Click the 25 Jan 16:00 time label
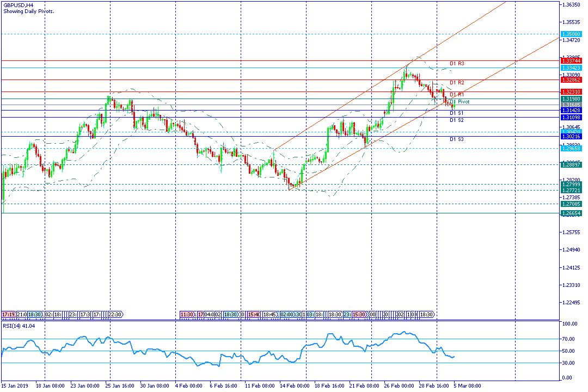Image resolution: width=588 pixels, height=392 pixels. coord(120,386)
